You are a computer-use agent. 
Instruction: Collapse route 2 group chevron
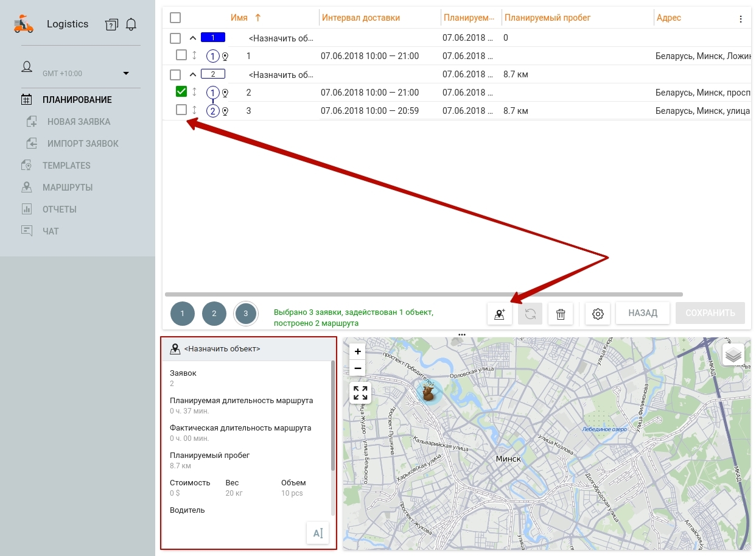pos(193,74)
